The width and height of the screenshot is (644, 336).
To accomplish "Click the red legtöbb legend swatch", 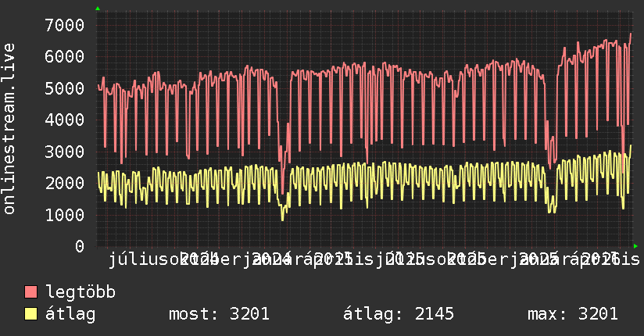I will 30,291.
